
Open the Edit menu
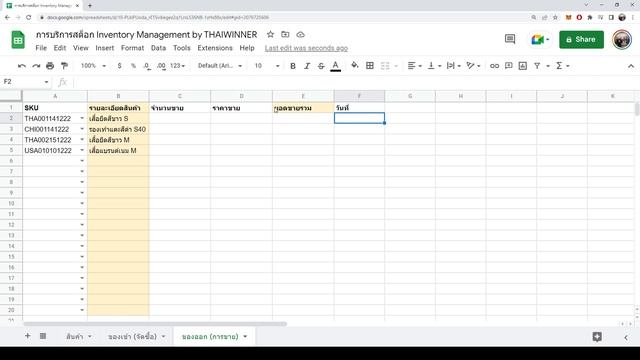coord(60,48)
